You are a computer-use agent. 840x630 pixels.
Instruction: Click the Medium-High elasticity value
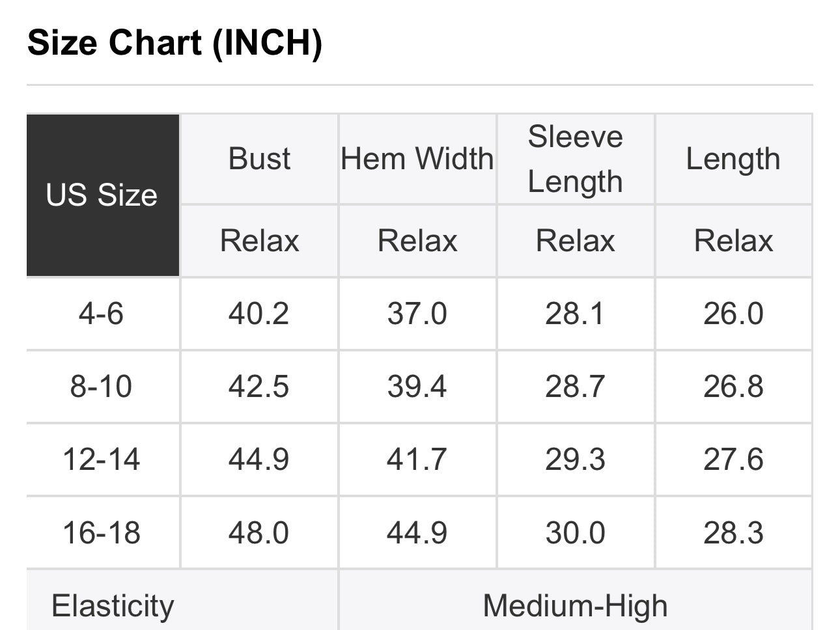tap(575, 606)
